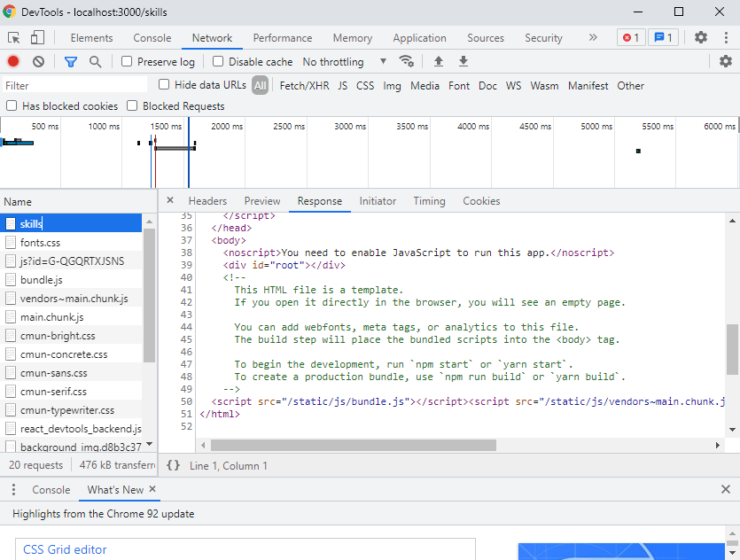Open the Headers tab
Image resolution: width=740 pixels, height=560 pixels.
207,201
